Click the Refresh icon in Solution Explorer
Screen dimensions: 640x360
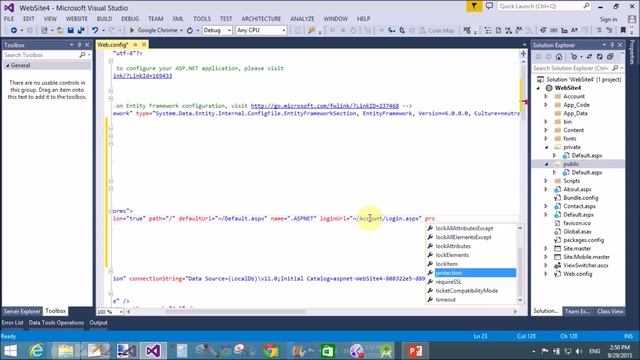pos(600,57)
